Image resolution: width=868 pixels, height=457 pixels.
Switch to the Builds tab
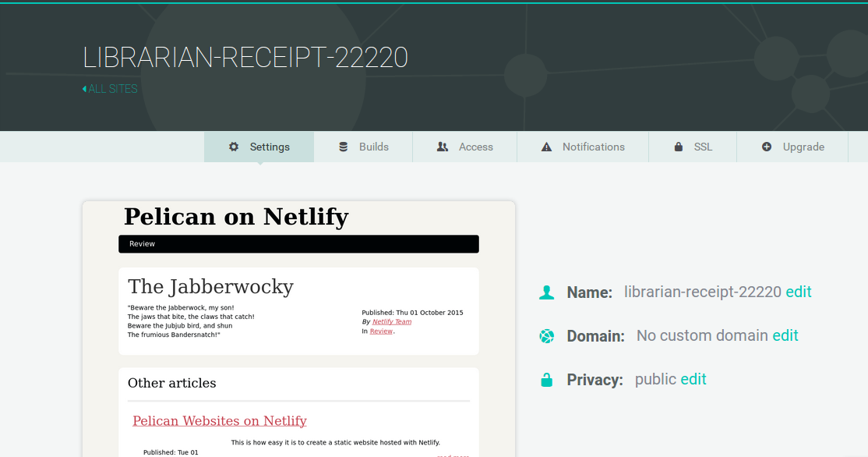point(363,147)
